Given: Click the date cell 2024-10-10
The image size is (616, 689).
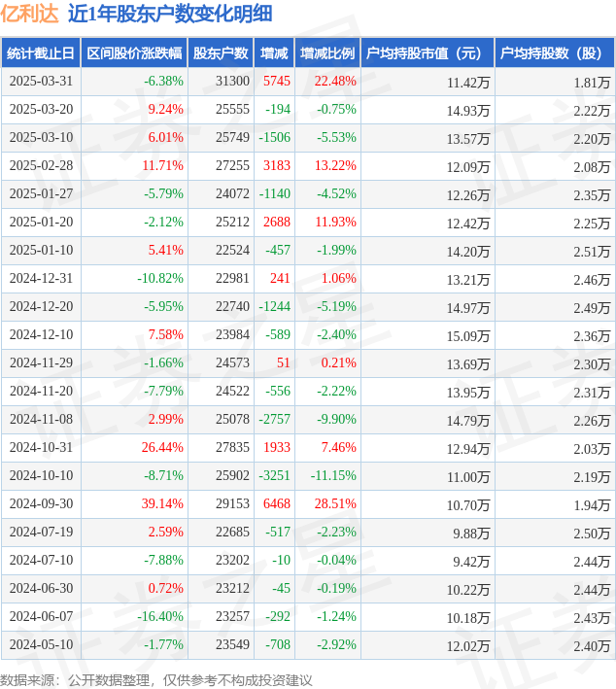Looking at the screenshot, I should [41, 475].
